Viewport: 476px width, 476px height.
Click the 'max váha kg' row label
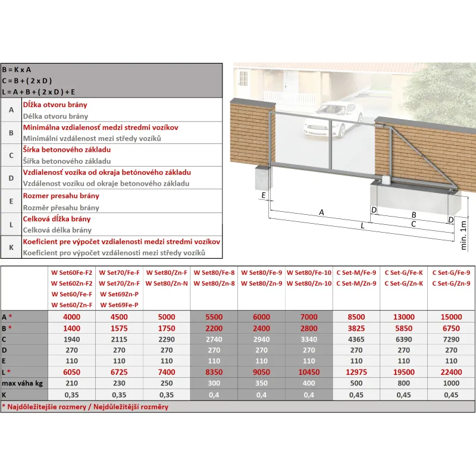(23, 382)
